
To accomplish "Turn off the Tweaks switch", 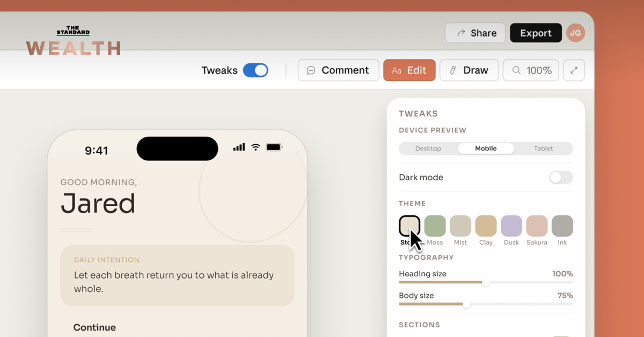I will pyautogui.click(x=255, y=70).
